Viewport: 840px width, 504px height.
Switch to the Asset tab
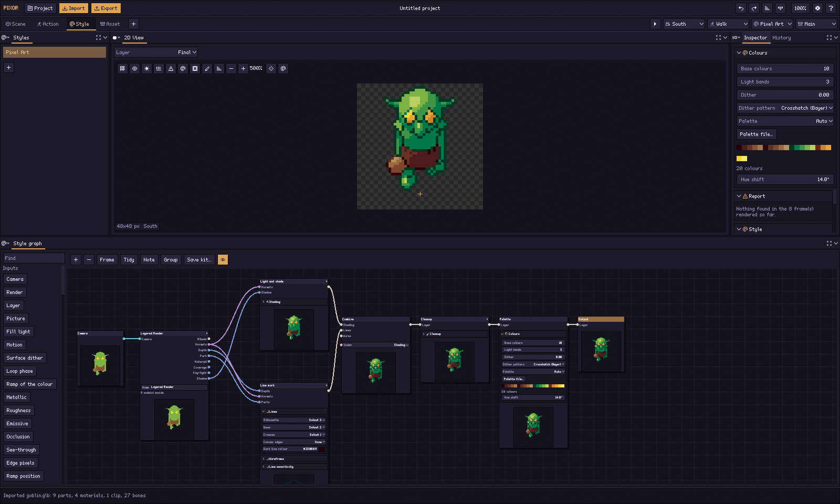tap(110, 24)
